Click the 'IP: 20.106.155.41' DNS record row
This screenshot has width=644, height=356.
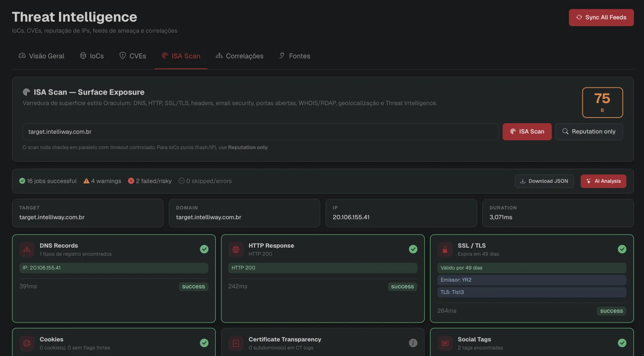[x=114, y=268]
